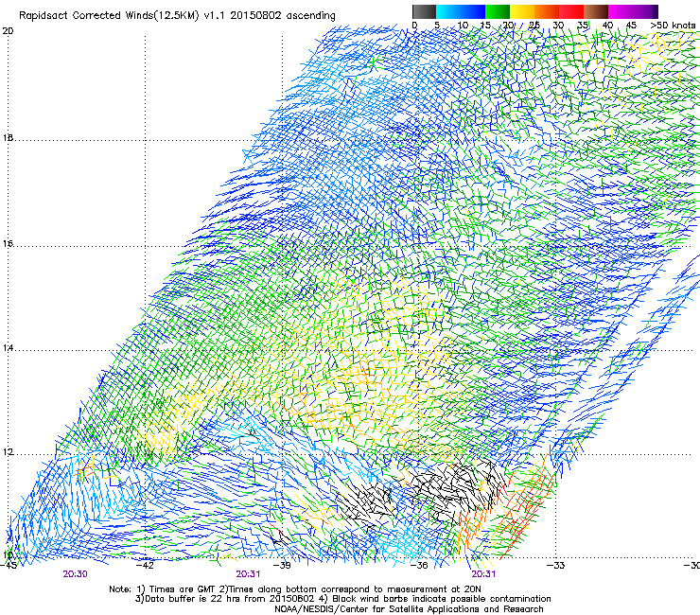
Task: Pick the brown 35–40 knots legend swatch
Action: [596, 11]
